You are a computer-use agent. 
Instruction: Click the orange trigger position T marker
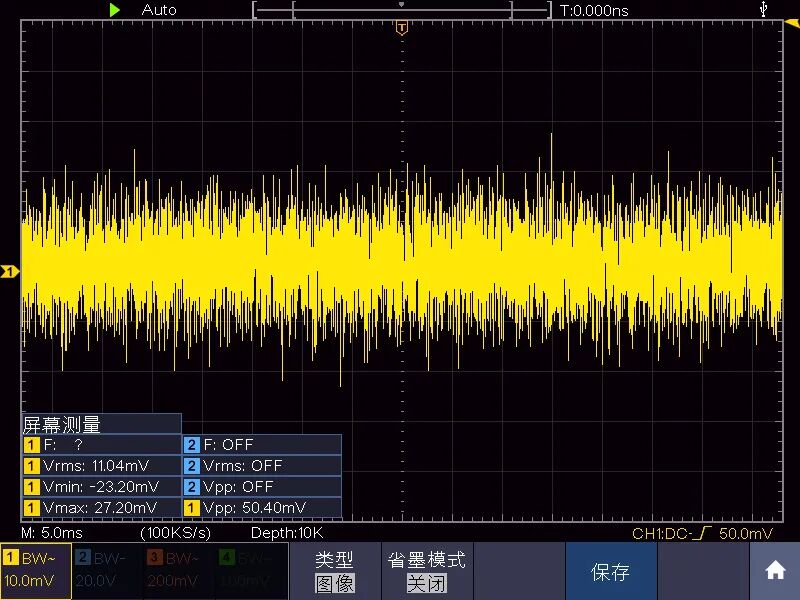402,28
